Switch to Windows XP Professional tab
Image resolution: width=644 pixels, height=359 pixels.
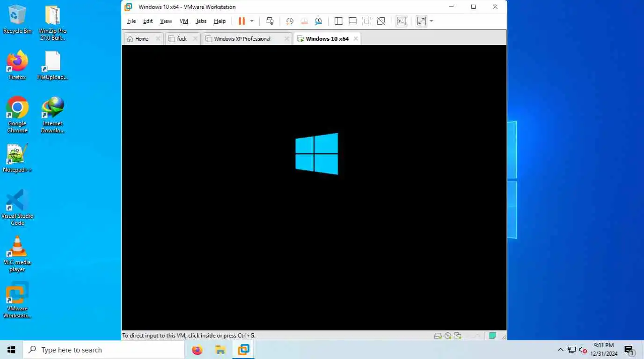click(x=242, y=39)
